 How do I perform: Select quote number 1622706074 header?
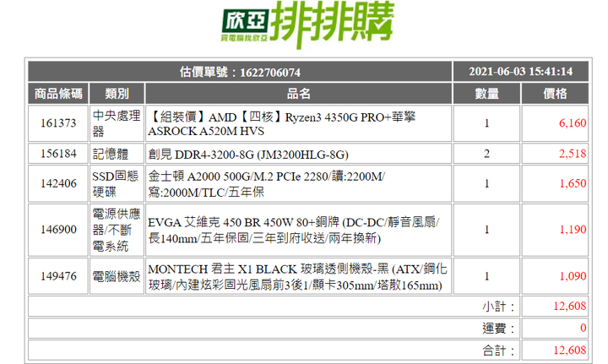pos(240,72)
